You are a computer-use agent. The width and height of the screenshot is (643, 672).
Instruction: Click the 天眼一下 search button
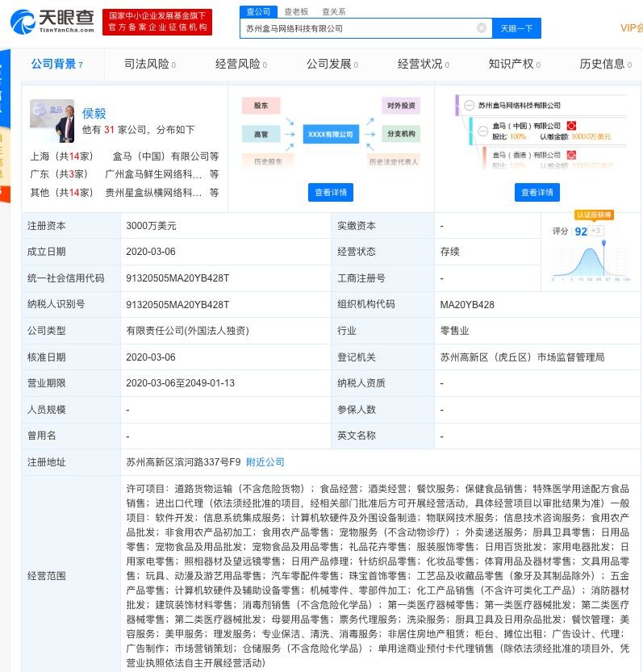[x=516, y=28]
